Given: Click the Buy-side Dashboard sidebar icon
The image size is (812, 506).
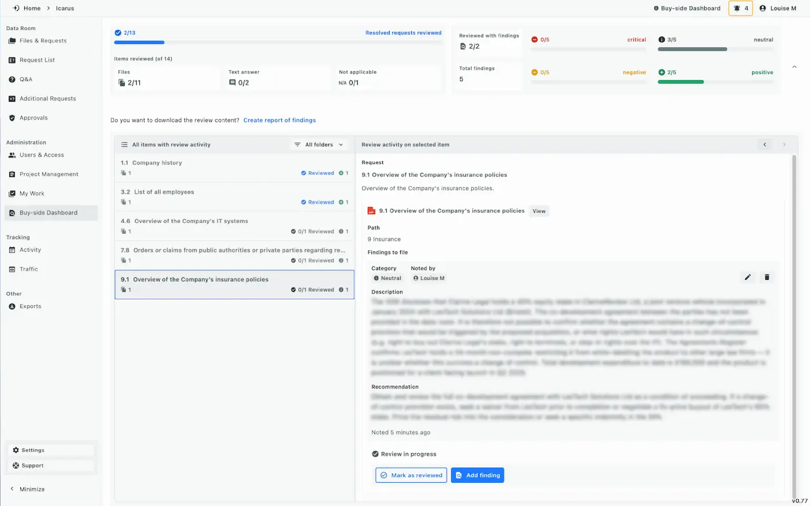Looking at the screenshot, I should (x=12, y=213).
